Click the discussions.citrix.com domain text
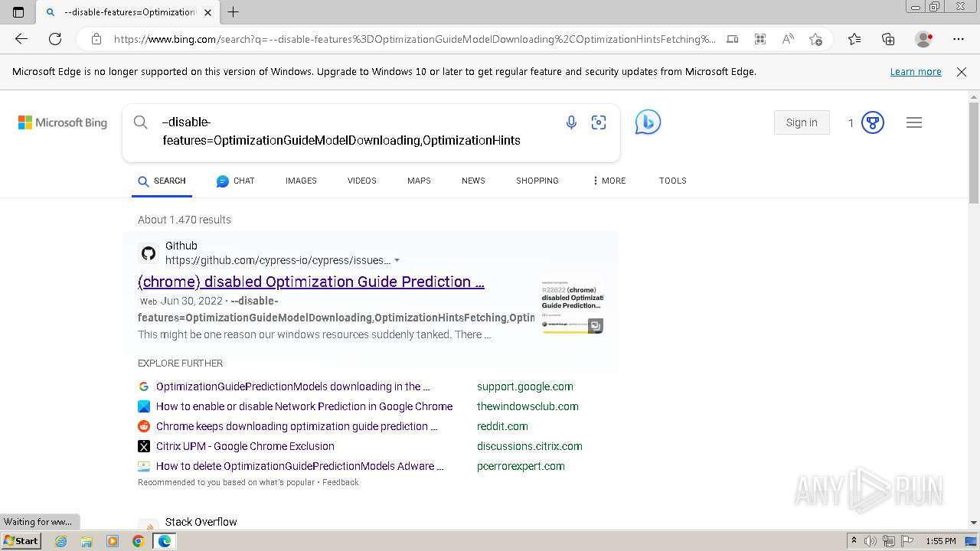The image size is (980, 551). [530, 446]
